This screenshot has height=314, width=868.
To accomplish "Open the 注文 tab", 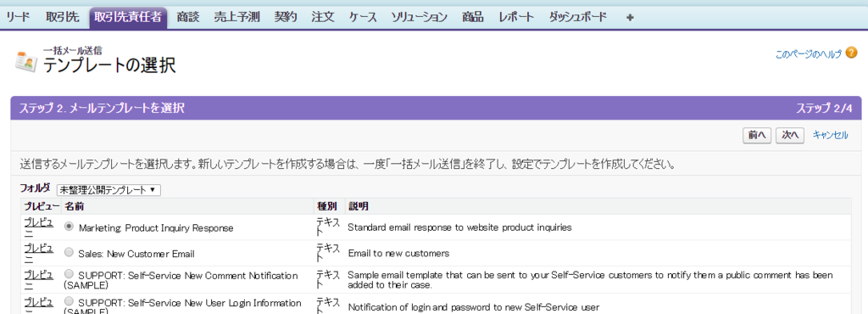I will coord(323,17).
